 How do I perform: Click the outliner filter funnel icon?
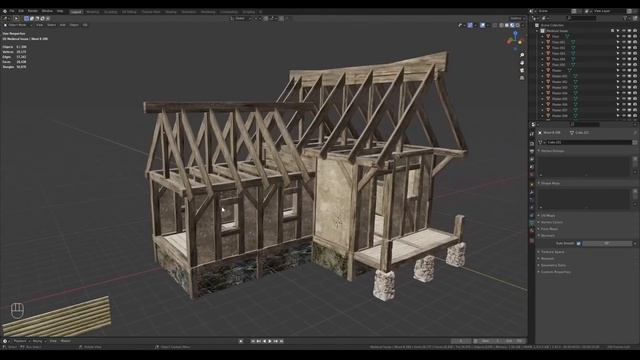[x=625, y=18]
